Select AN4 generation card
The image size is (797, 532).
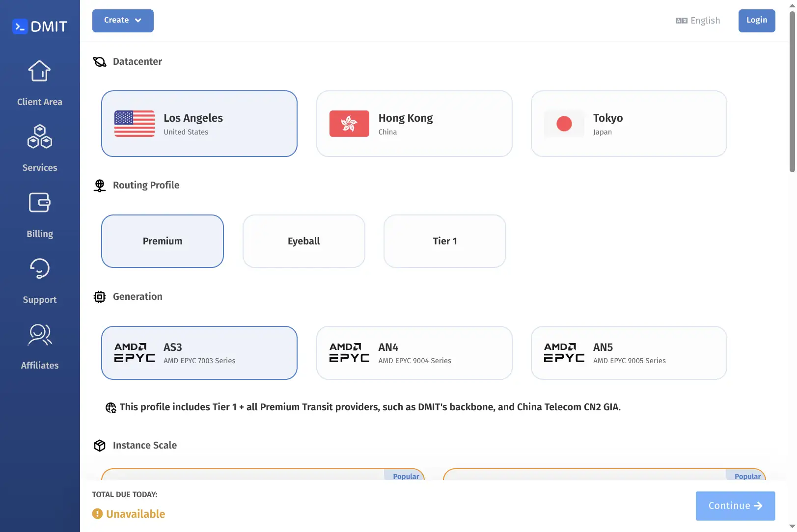(x=414, y=353)
